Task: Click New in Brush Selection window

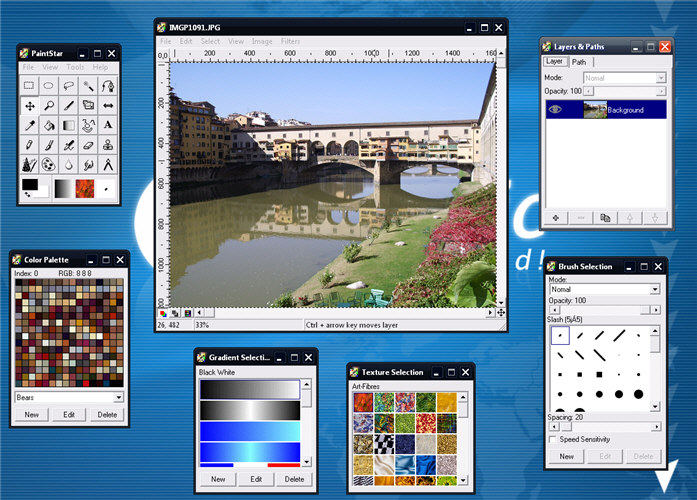Action: pyautogui.click(x=567, y=456)
